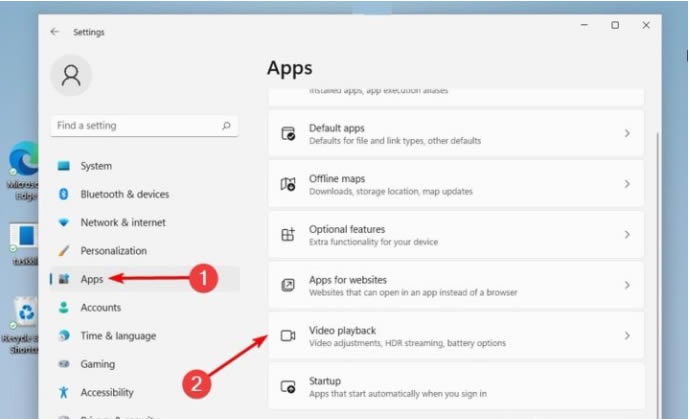Select Bluetooth & devices in sidebar

click(x=124, y=194)
